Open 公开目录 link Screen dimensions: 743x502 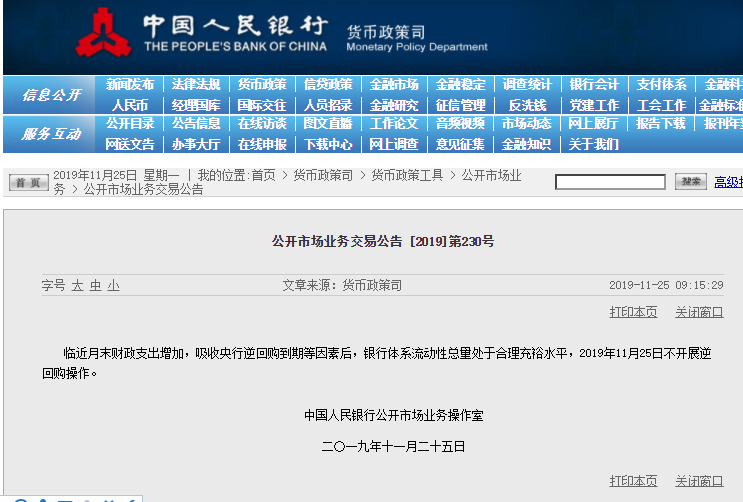[x=130, y=124]
